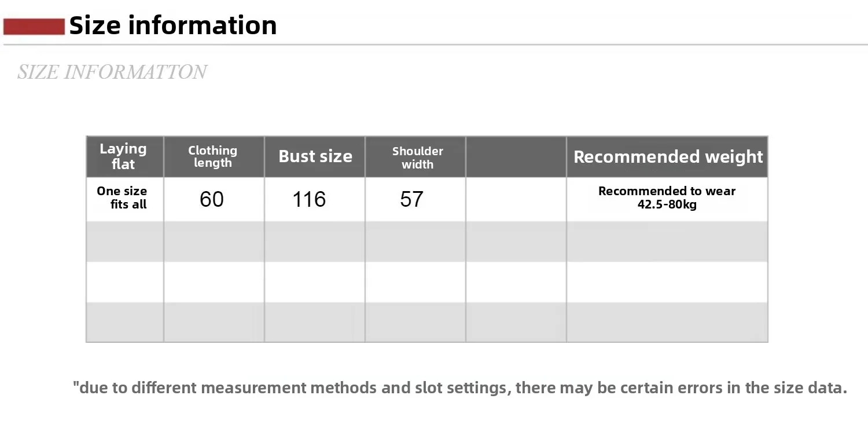Click the bold "Size information" heading
This screenshot has height=439, width=868.
(x=172, y=25)
